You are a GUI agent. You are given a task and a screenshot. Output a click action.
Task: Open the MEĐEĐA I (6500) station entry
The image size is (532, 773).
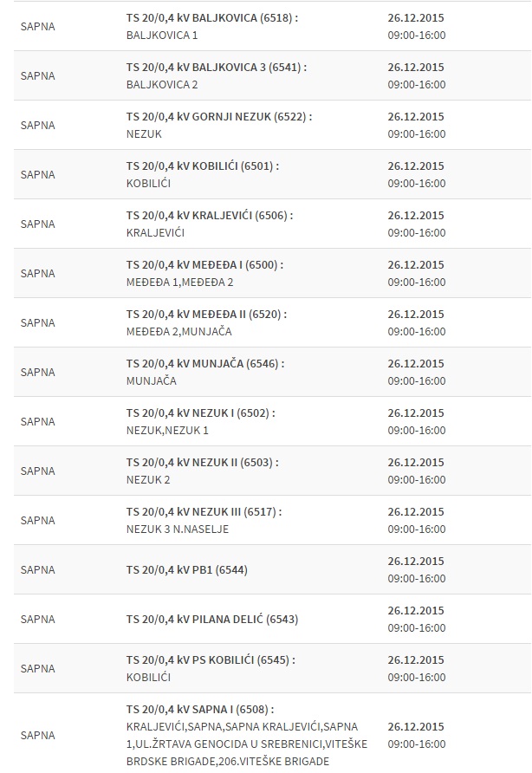pyautogui.click(x=204, y=264)
